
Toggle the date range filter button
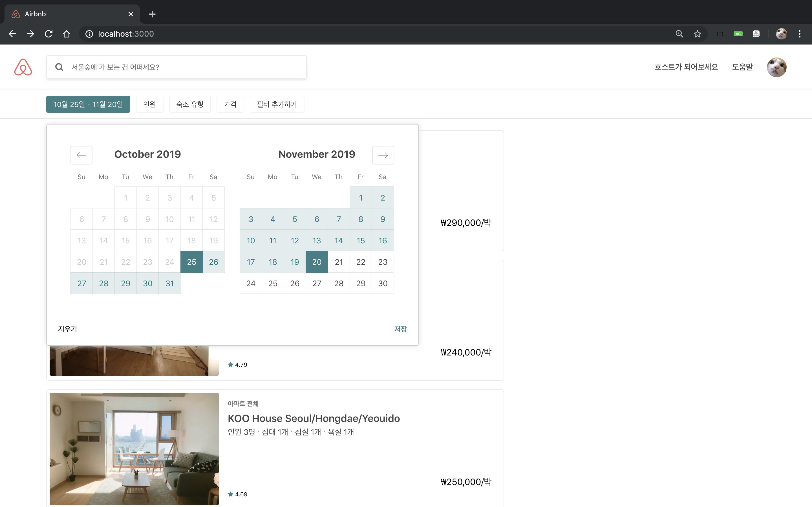tap(88, 104)
